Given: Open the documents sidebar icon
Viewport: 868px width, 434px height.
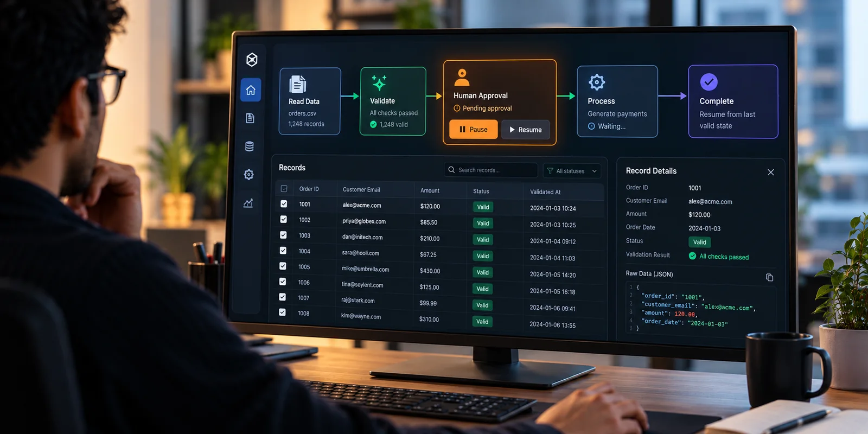Looking at the screenshot, I should 250,118.
